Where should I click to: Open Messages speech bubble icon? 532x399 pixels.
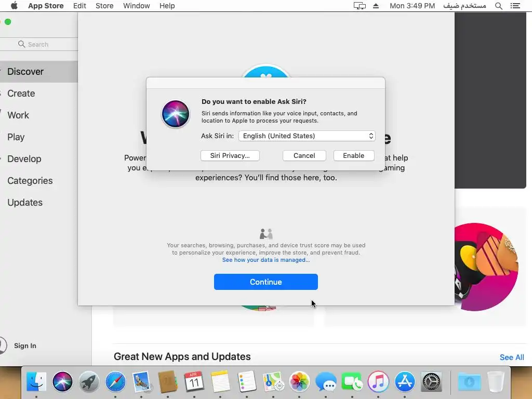(x=326, y=382)
